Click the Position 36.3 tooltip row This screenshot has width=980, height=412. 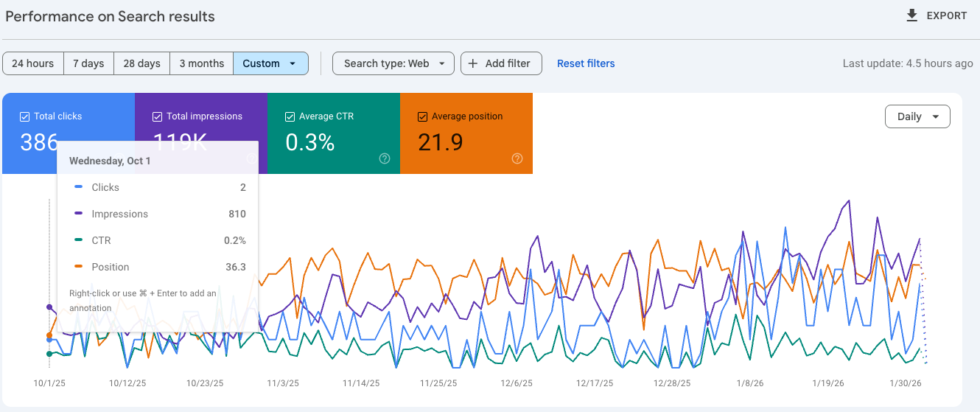point(158,267)
